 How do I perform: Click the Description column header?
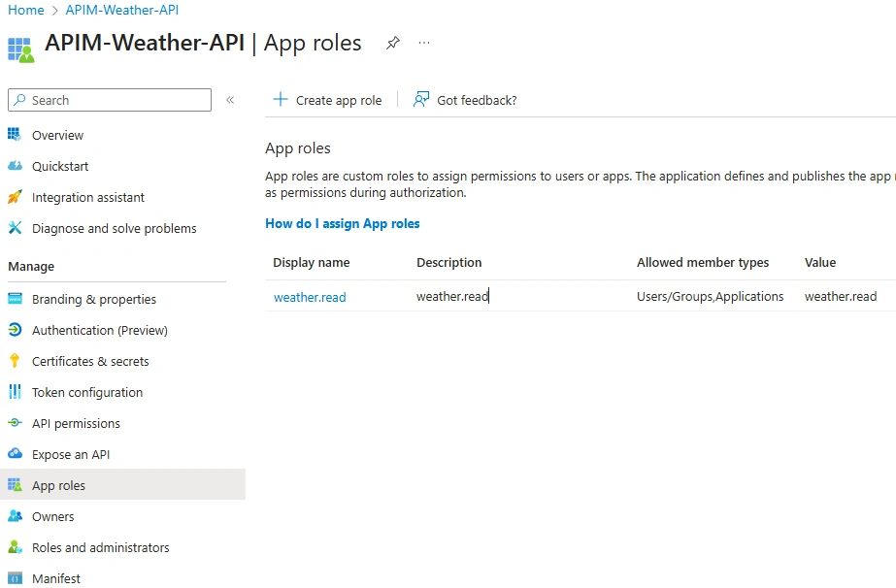coord(449,262)
